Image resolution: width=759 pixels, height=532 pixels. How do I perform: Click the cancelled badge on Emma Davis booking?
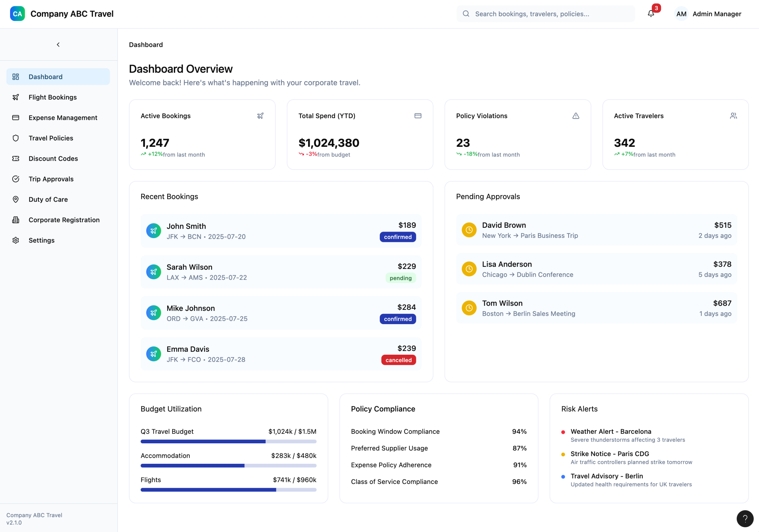pos(398,360)
